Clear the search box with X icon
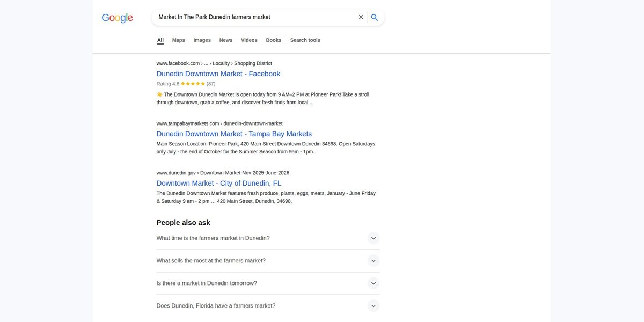 coord(361,17)
